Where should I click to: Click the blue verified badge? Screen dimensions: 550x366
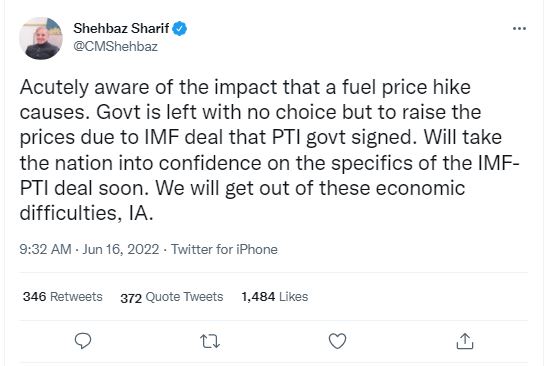tap(179, 29)
